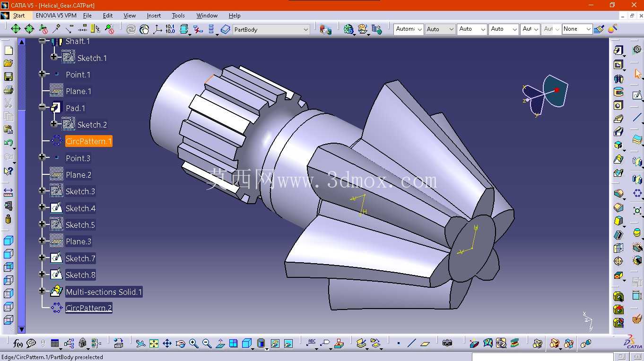The height and width of the screenshot is (361, 644).
Task: Expand the Multi-sections Solid.1 node
Action: coord(42,291)
